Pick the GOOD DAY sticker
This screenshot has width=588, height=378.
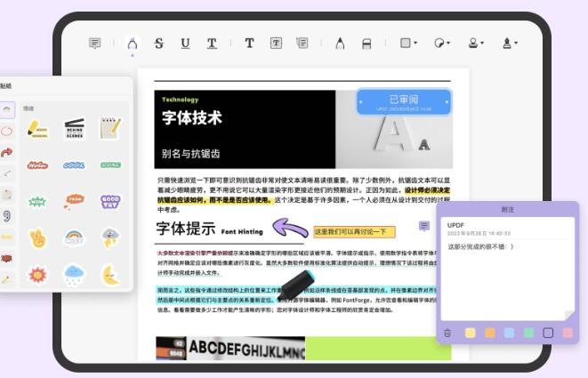110,201
